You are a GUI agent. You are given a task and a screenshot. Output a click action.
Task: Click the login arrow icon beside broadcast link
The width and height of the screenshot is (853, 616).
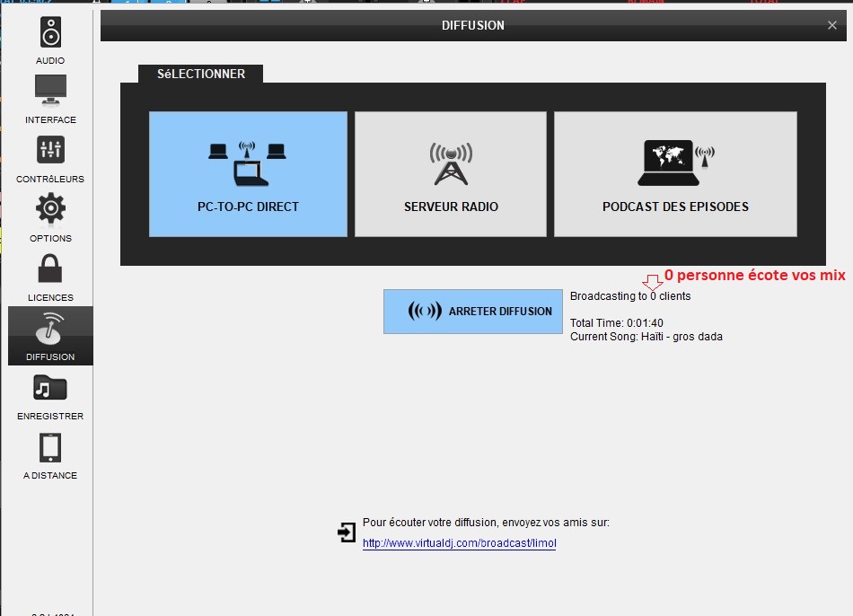[347, 532]
